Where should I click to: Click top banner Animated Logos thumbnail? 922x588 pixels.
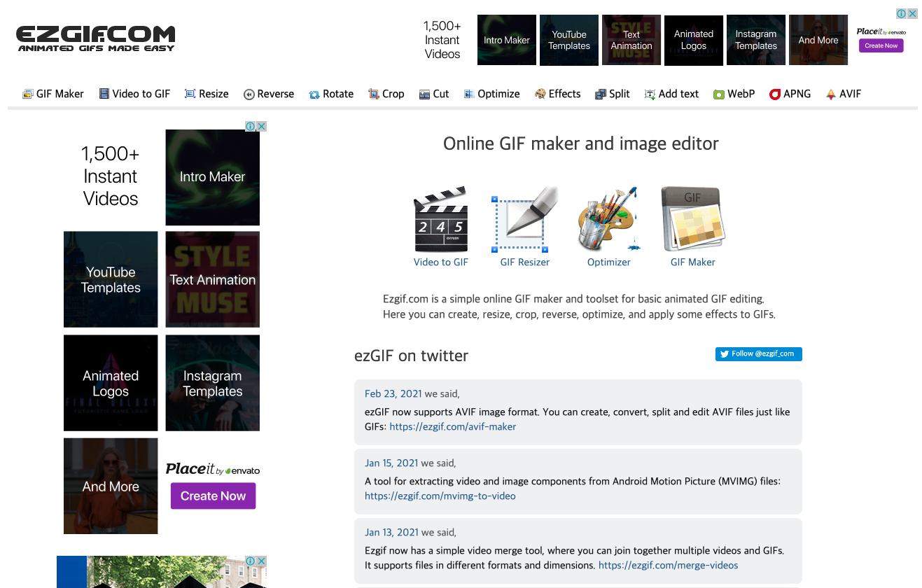click(694, 40)
